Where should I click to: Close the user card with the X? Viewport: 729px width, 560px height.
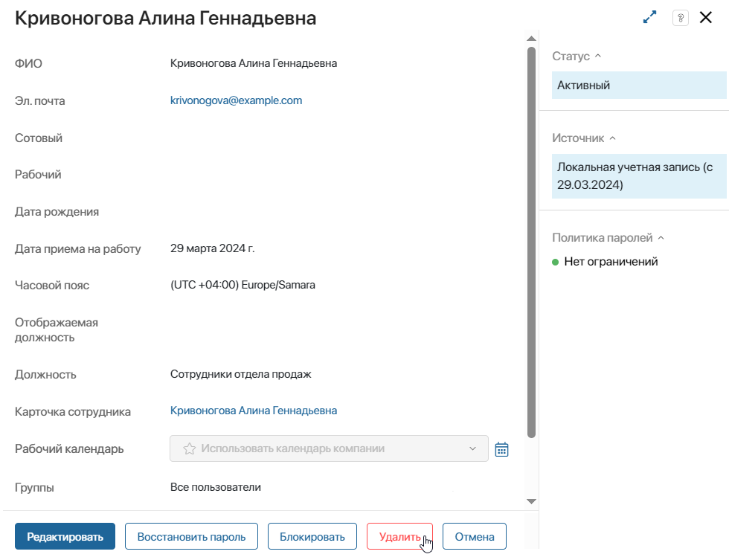pyautogui.click(x=706, y=17)
